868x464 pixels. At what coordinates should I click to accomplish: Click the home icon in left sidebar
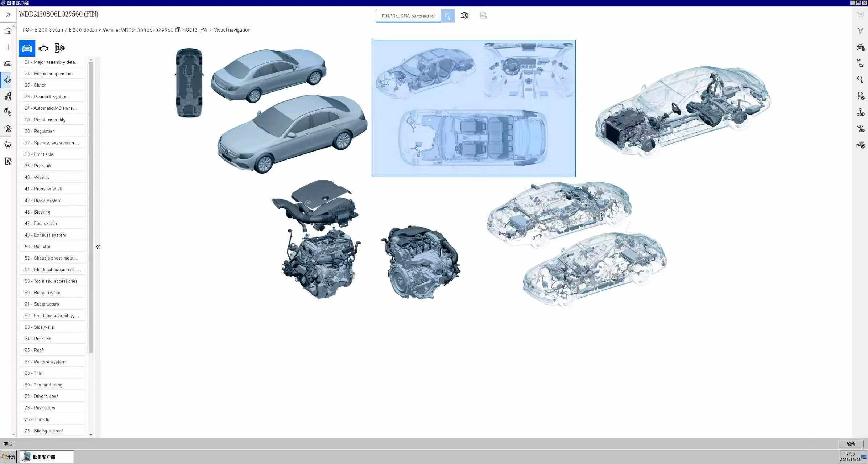8,31
